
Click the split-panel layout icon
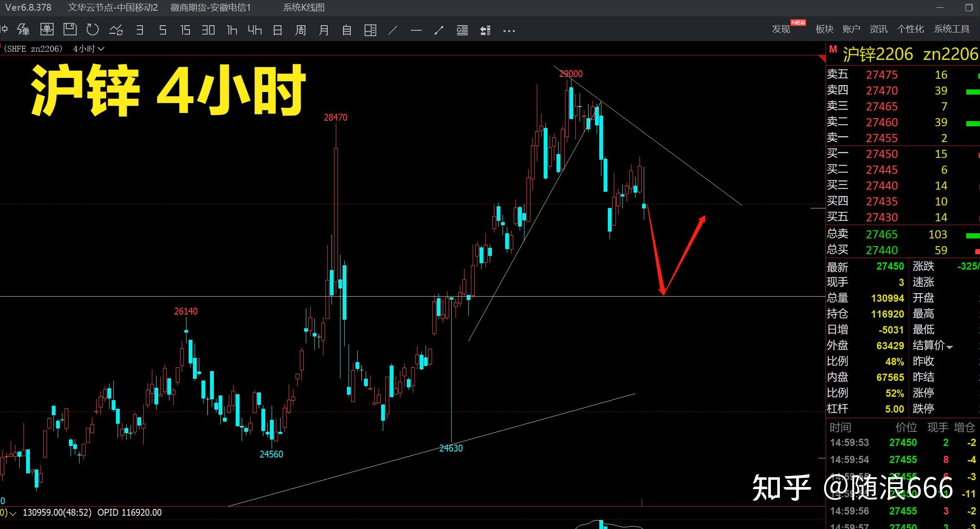pyautogui.click(x=370, y=30)
